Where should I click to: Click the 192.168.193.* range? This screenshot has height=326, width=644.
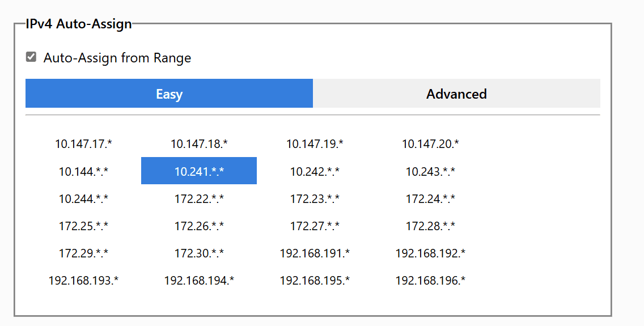point(83,280)
